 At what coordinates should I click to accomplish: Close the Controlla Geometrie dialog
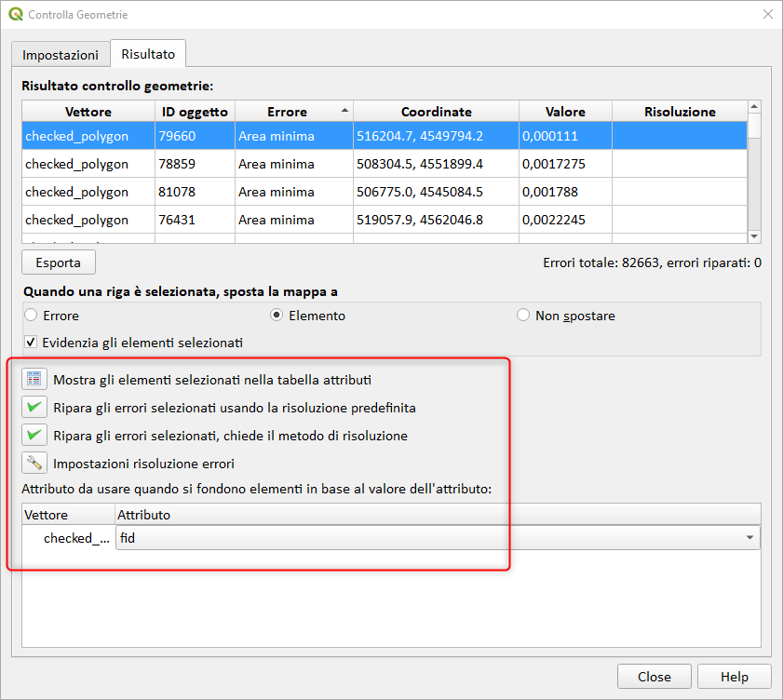click(654, 677)
